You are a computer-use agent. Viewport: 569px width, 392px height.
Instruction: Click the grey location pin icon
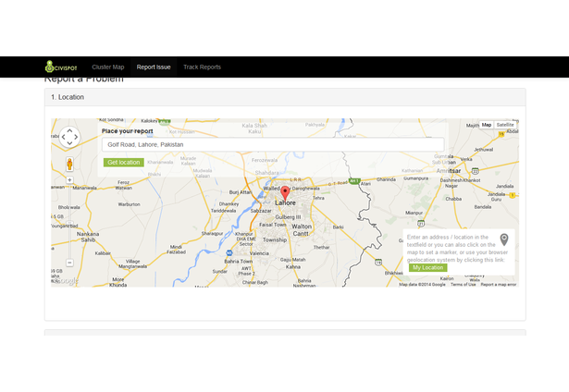tap(504, 239)
